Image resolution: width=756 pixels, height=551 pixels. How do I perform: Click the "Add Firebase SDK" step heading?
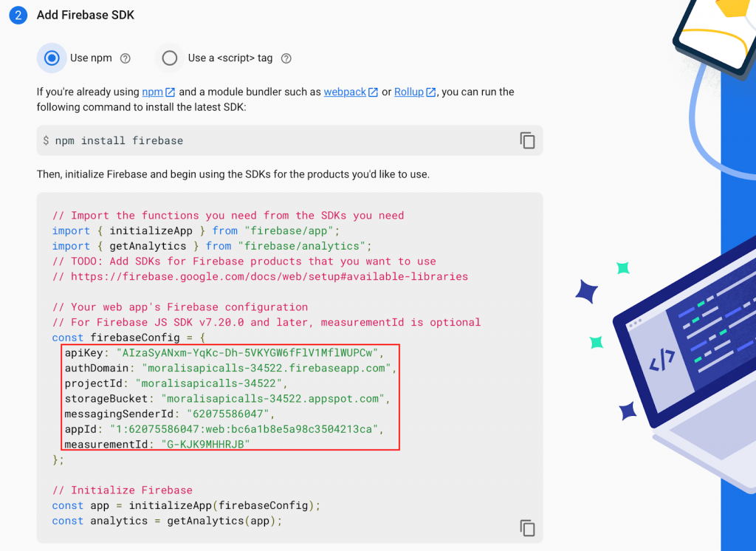(x=86, y=15)
